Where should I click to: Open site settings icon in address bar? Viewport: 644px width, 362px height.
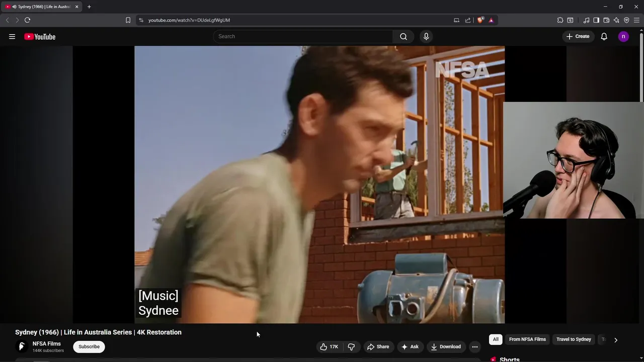click(141, 20)
